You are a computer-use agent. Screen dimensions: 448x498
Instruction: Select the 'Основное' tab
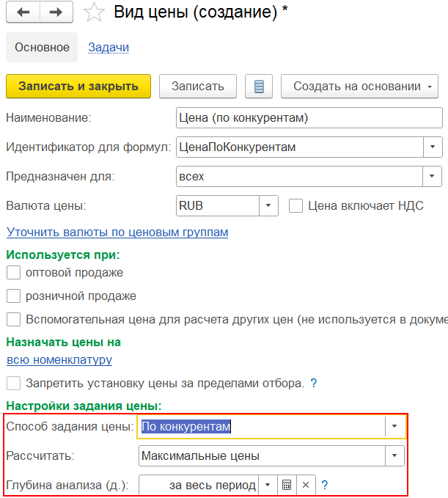coord(42,48)
